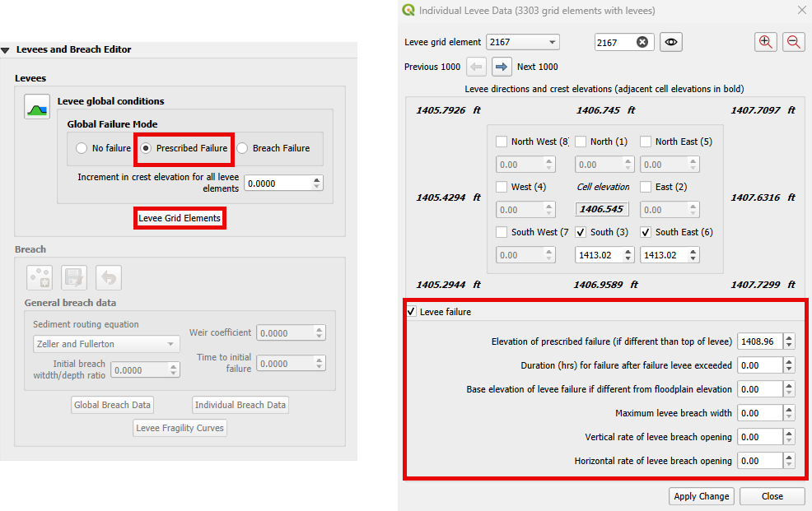Click the zoom in magnifier icon
812x511 pixels.
pos(766,42)
